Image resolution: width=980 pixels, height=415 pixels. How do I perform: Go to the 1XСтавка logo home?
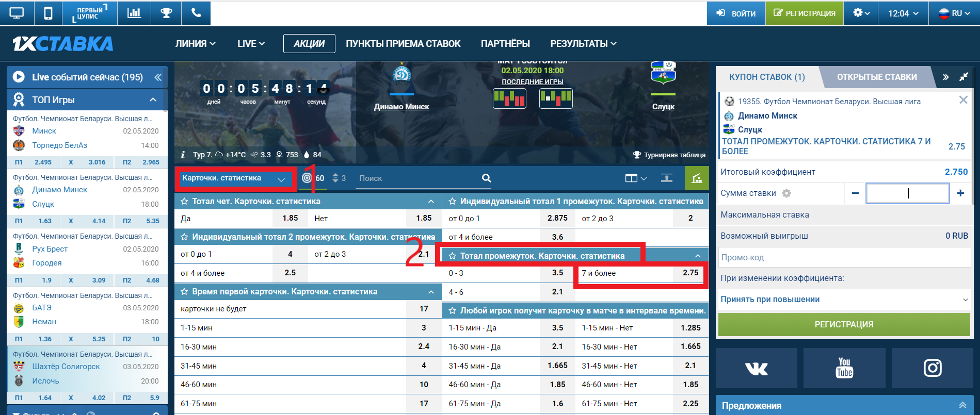point(62,44)
